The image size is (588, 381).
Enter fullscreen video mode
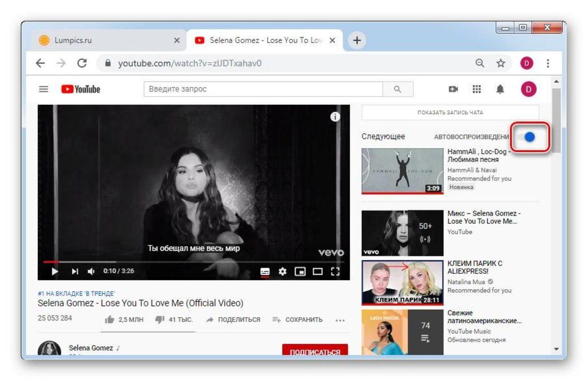click(x=336, y=271)
